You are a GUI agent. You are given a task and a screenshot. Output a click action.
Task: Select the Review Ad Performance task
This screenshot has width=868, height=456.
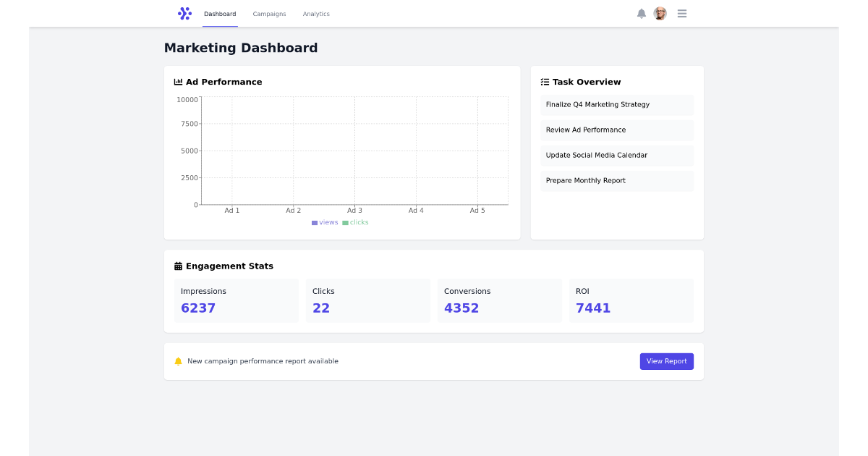coord(617,130)
